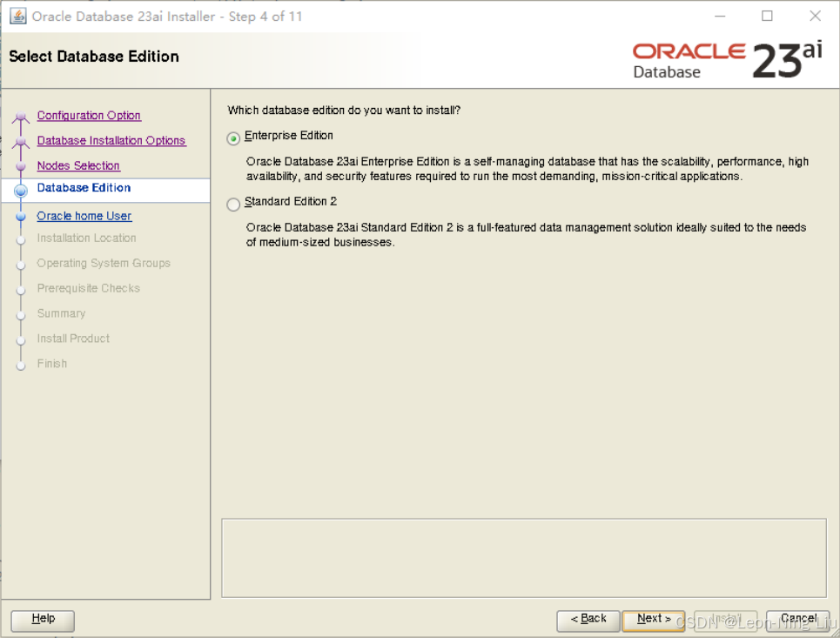Screen dimensions: 840x638
Task: Maximize the installer window
Action: coord(767,16)
